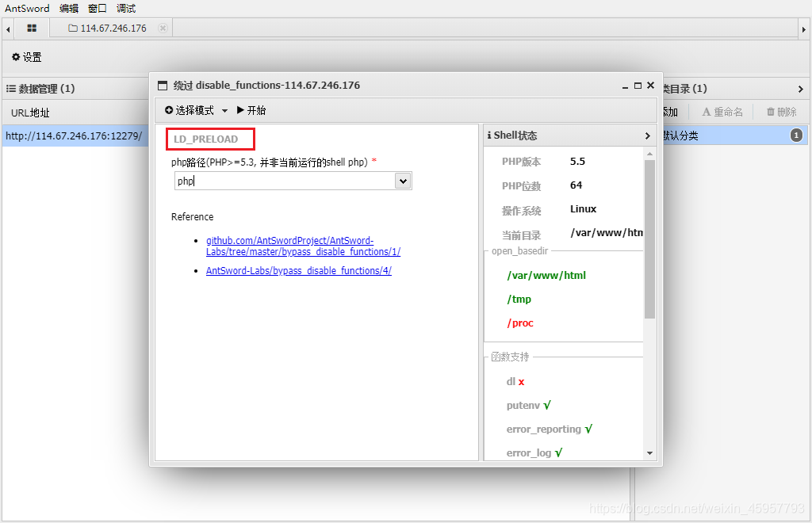Expand the php path combo box arrow

click(403, 181)
